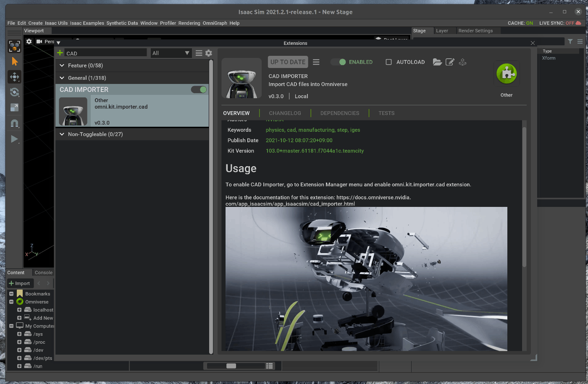The image size is (588, 384).
Task: Click the Stage panel filter funnel icon
Action: click(570, 42)
